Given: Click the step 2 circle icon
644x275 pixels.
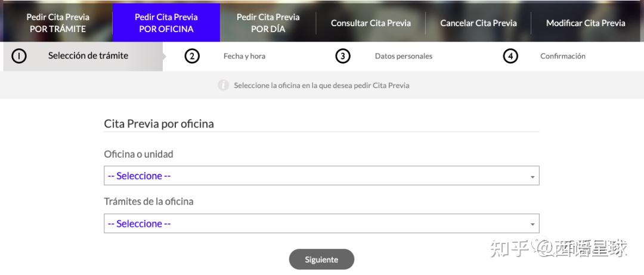Looking at the screenshot, I should (x=192, y=56).
